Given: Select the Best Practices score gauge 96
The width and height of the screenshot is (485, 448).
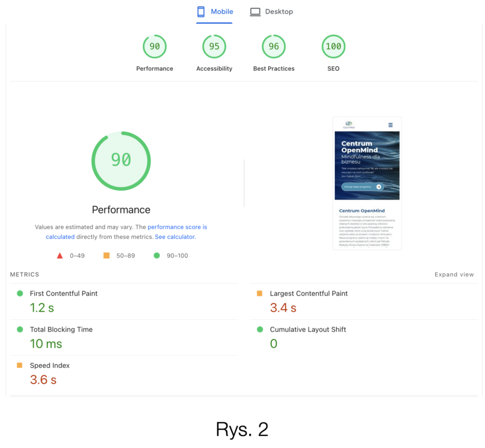Looking at the screenshot, I should (x=274, y=47).
